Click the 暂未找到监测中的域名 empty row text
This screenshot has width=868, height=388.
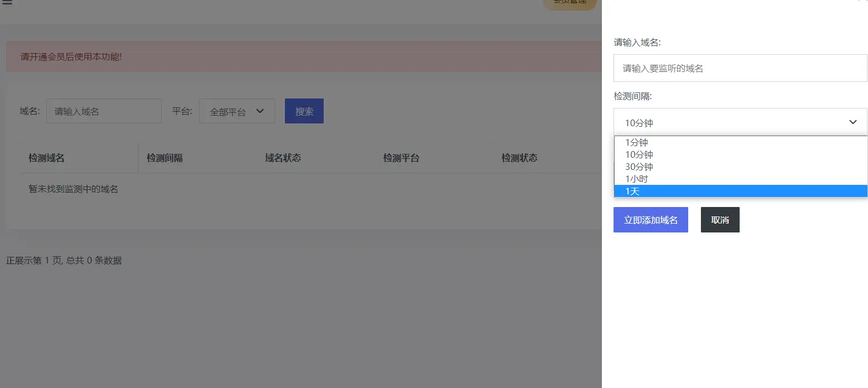point(74,189)
